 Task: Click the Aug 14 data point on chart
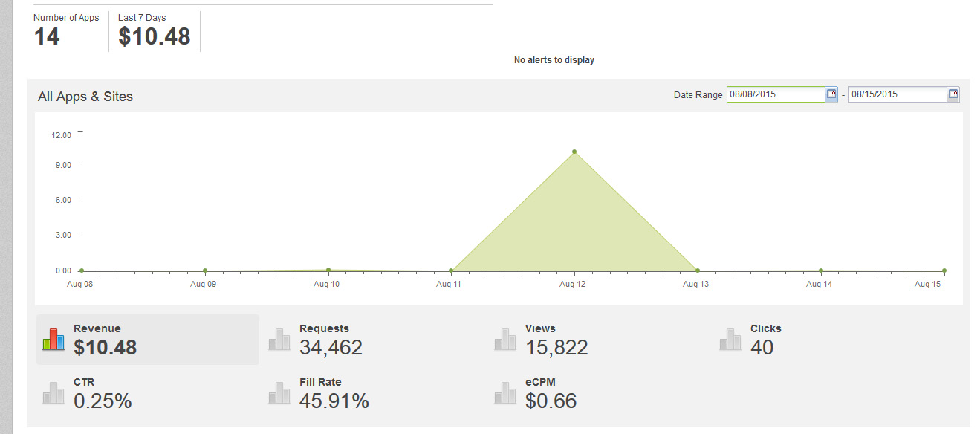pos(821,271)
